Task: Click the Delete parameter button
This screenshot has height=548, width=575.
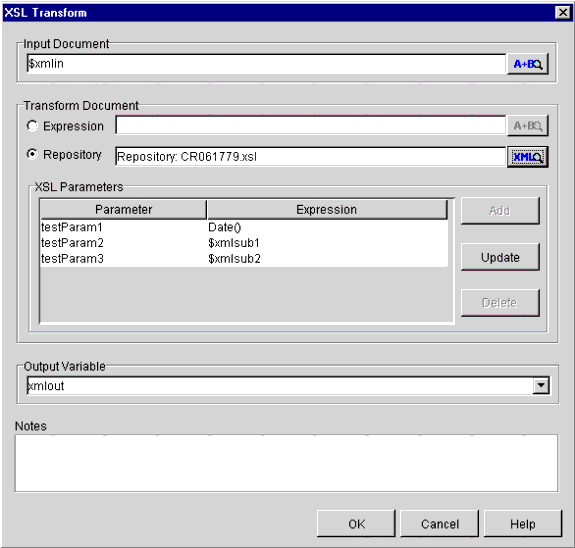Action: [500, 303]
